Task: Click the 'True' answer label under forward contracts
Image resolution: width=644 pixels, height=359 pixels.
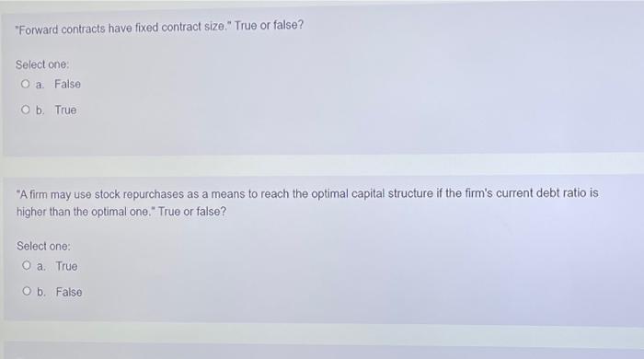Action: pyautogui.click(x=65, y=110)
